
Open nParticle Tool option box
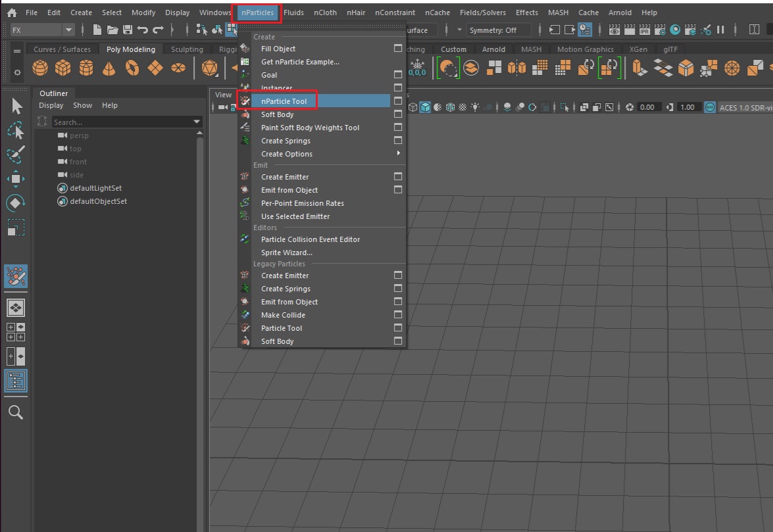pyautogui.click(x=398, y=101)
